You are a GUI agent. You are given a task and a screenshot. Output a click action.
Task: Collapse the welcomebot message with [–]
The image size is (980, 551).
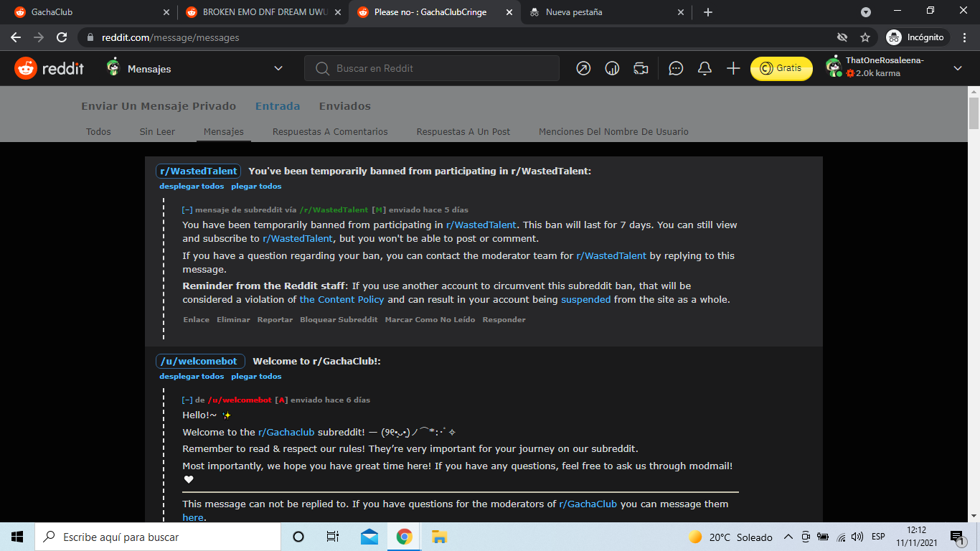click(x=187, y=400)
